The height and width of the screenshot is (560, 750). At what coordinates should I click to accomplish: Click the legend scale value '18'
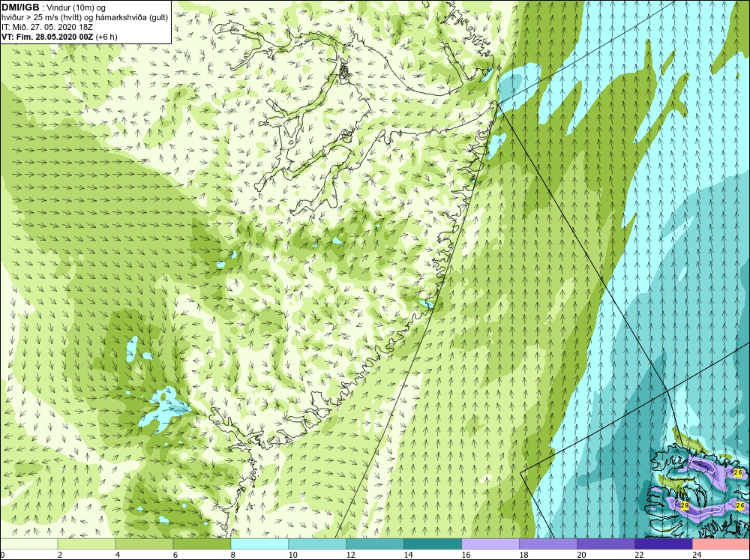coord(523,555)
